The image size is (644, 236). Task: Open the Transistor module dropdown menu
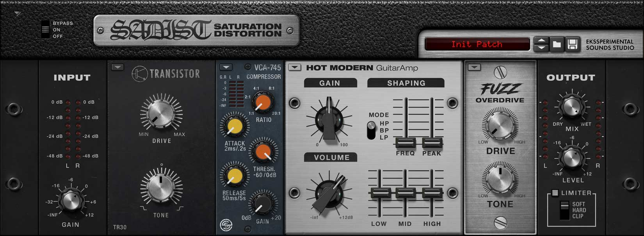coord(117,67)
